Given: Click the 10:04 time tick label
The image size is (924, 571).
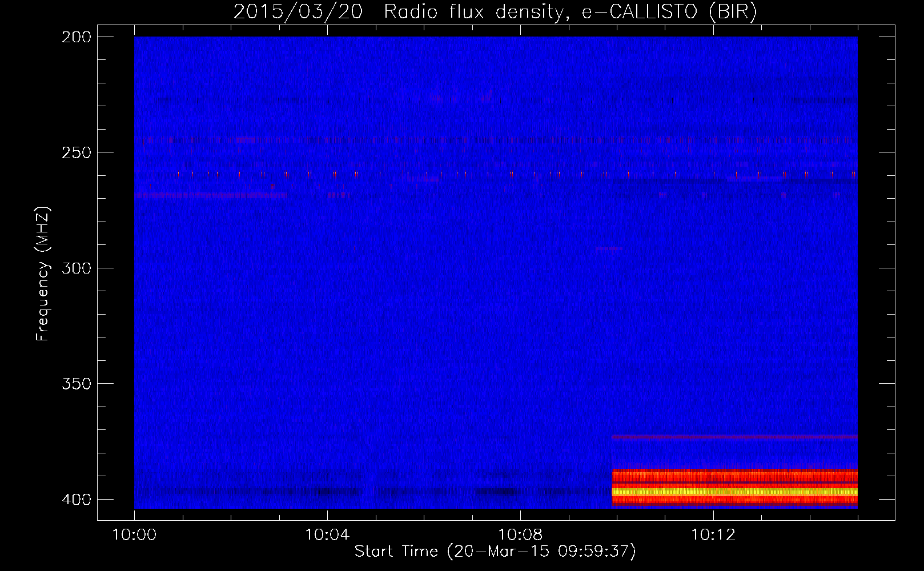Looking at the screenshot, I should [327, 535].
